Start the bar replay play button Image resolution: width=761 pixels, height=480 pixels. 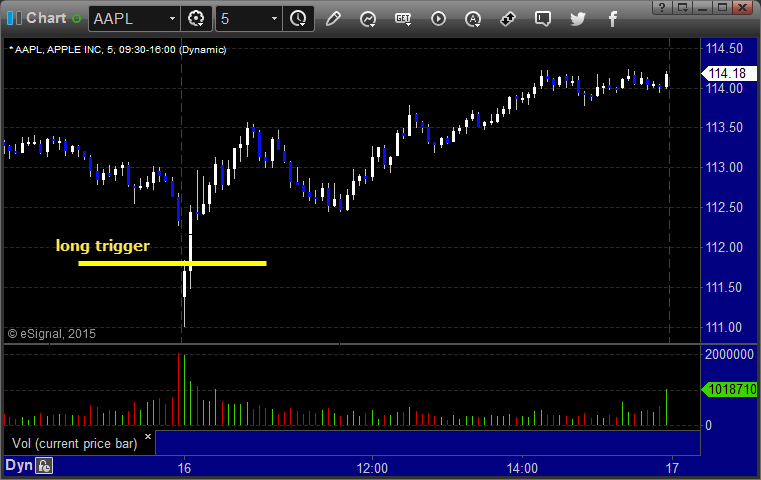438,19
